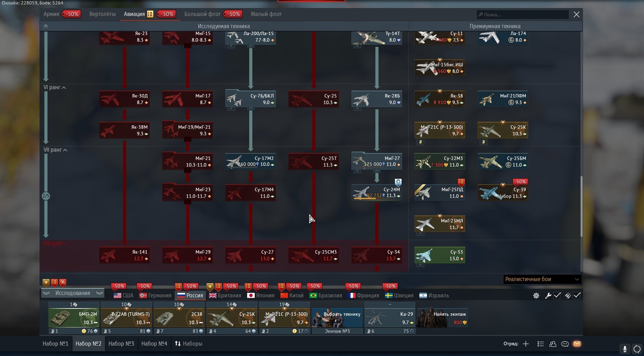Open the Реалистичные бои game mode dropdown
The width and height of the screenshot is (644, 356).
pos(542,279)
